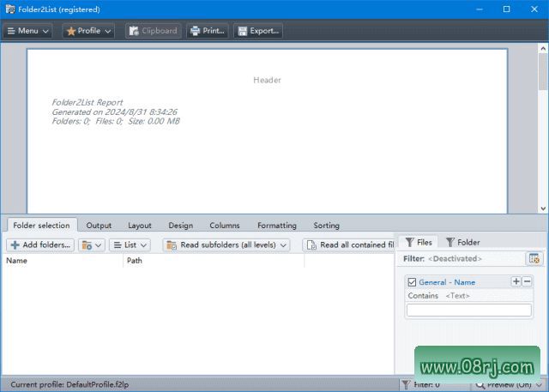
Task: Click the Print toolbar button
Action: [207, 31]
